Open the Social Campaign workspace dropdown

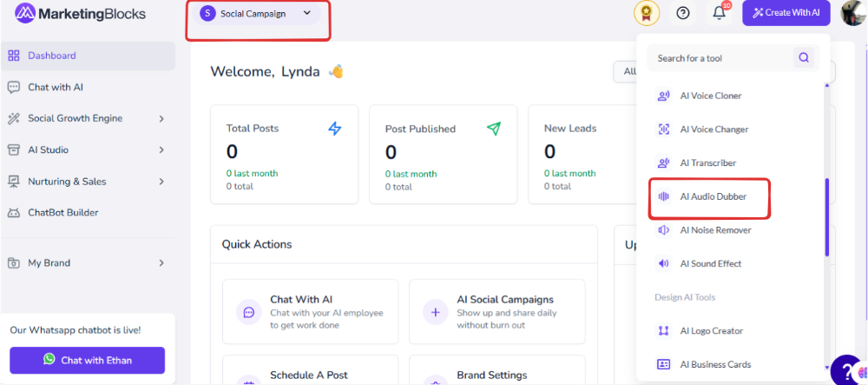click(258, 14)
